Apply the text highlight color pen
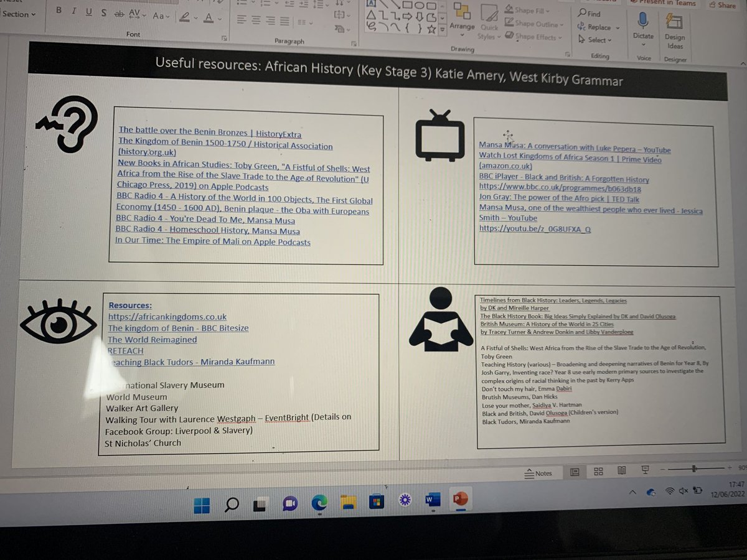The width and height of the screenshot is (747, 560). (x=184, y=17)
